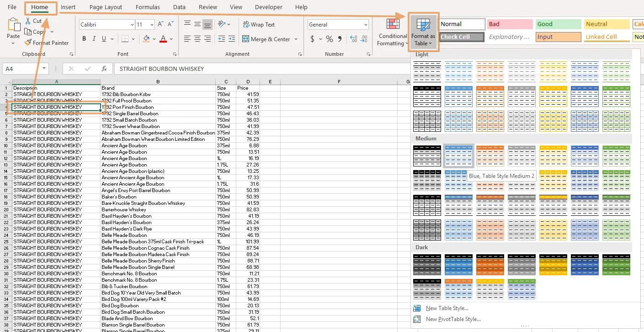Open the font size 11 dropdown
The width and height of the screenshot is (644, 332).
(x=152, y=25)
